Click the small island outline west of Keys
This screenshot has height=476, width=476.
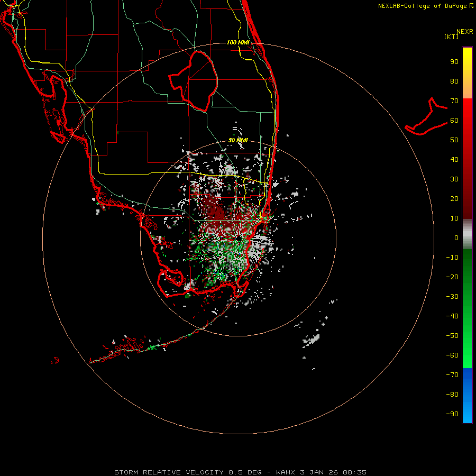click(x=55, y=361)
